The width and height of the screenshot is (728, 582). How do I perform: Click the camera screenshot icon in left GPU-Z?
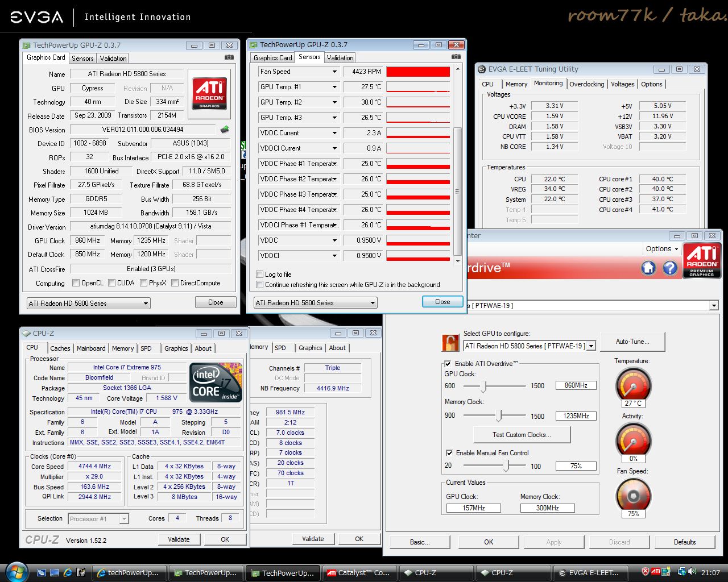point(229,57)
